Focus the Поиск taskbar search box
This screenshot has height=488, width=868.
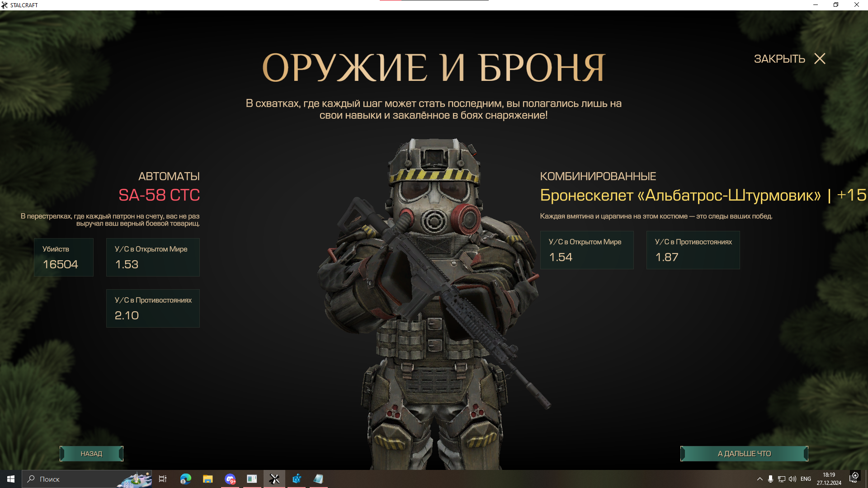click(x=87, y=479)
